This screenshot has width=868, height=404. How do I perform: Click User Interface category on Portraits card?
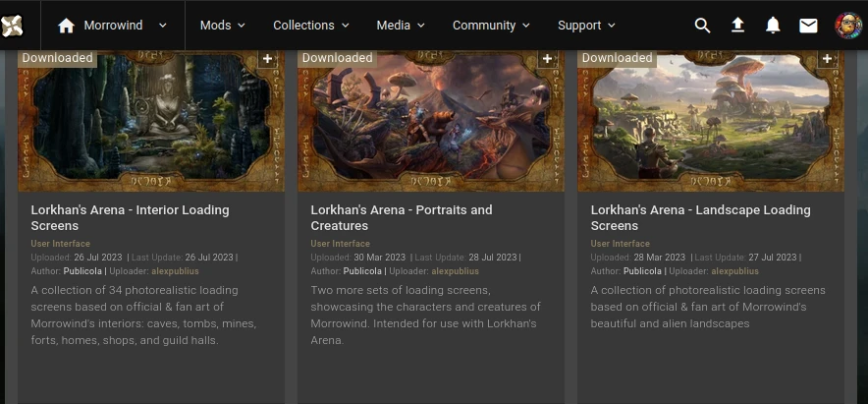click(x=340, y=244)
